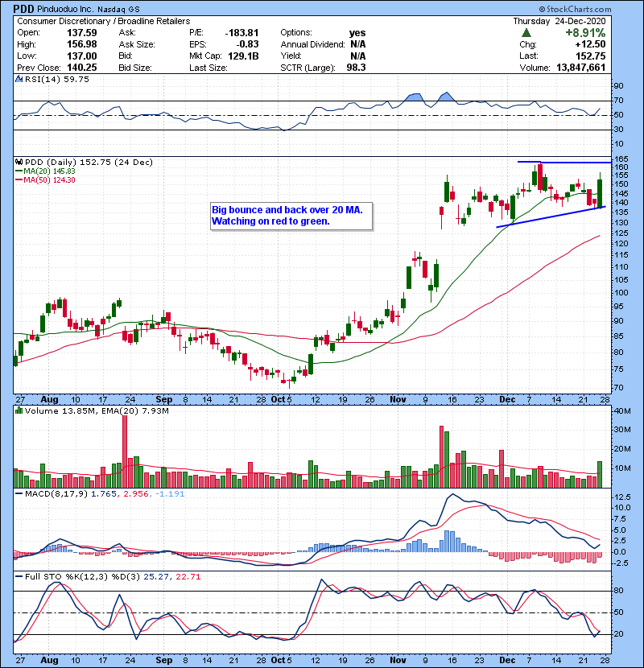This screenshot has width=644, height=668.
Task: Click the RSI indicator icon
Action: 19,79
